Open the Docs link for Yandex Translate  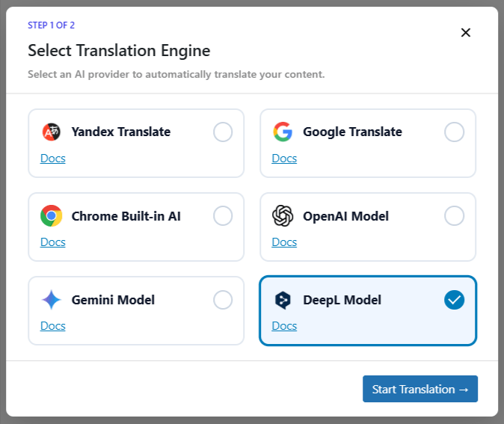pyautogui.click(x=53, y=159)
